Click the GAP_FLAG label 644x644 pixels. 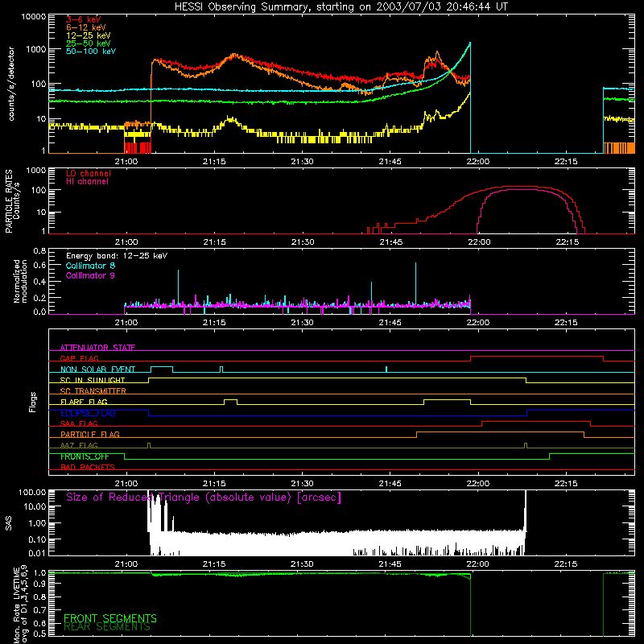tap(79, 358)
